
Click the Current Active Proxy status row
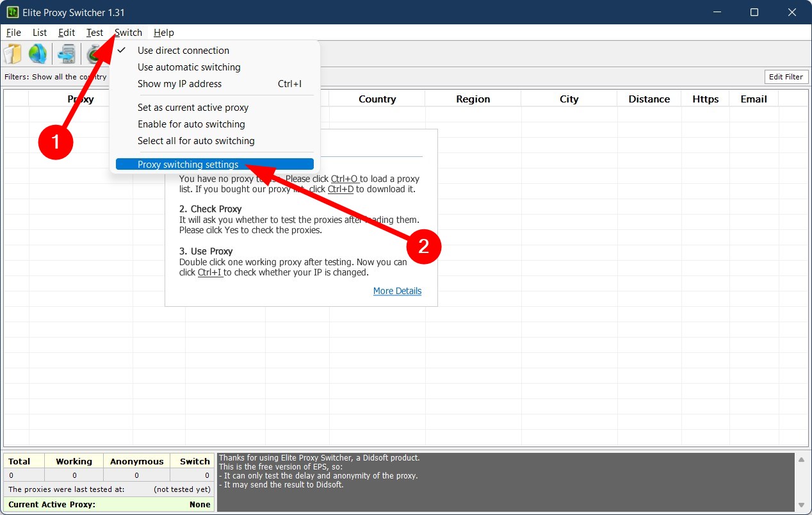point(110,505)
